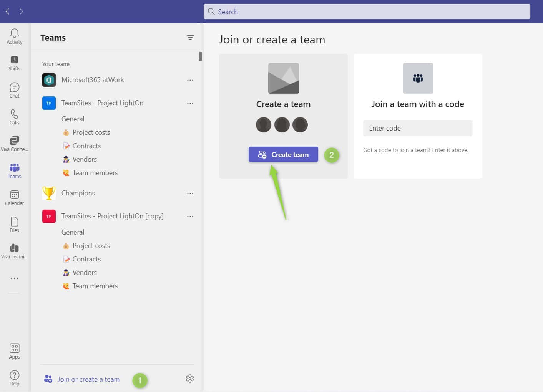Screen dimensions: 543x392
Task: Focus the Enter code field
Action: point(418,128)
